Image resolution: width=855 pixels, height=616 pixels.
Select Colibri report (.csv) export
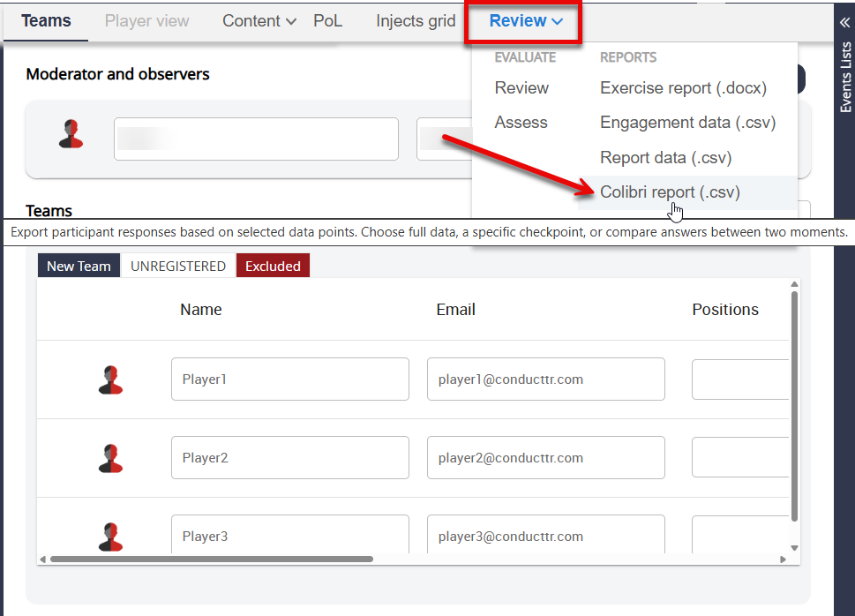click(x=670, y=192)
